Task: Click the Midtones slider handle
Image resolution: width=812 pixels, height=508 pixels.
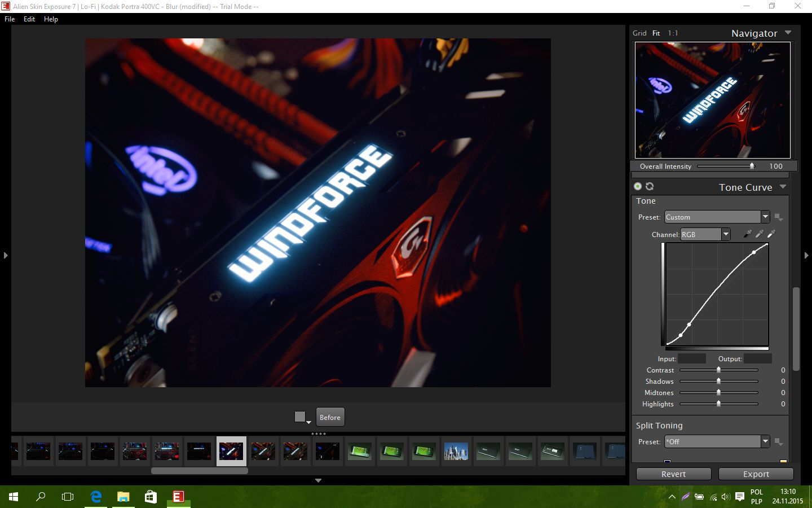Action: pyautogui.click(x=718, y=392)
